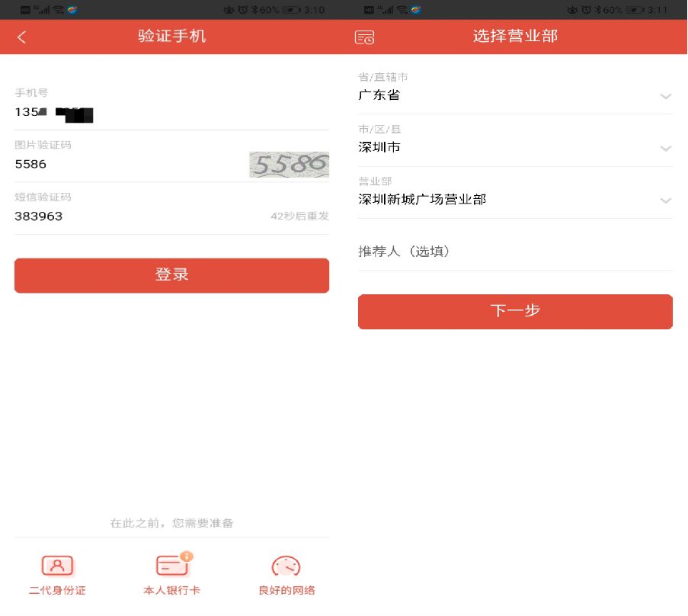The height and width of the screenshot is (616, 688).
Task: Refresh the 5586 captcha image
Action: point(290,164)
